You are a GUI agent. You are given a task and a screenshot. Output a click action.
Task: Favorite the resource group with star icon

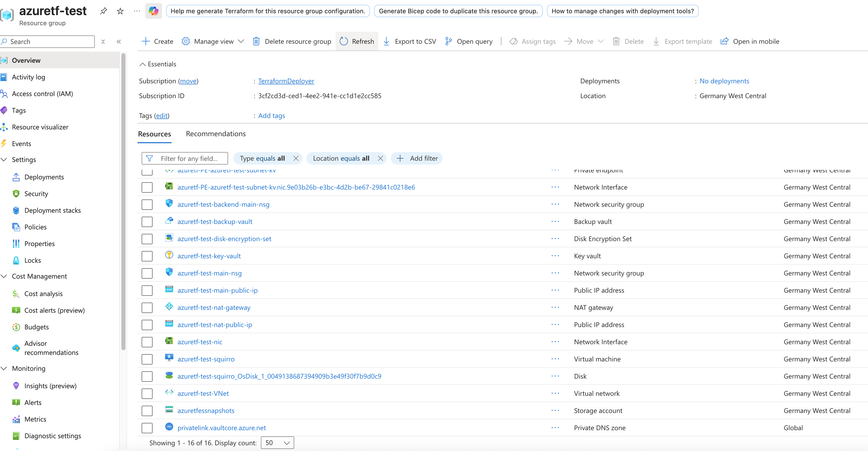120,11
